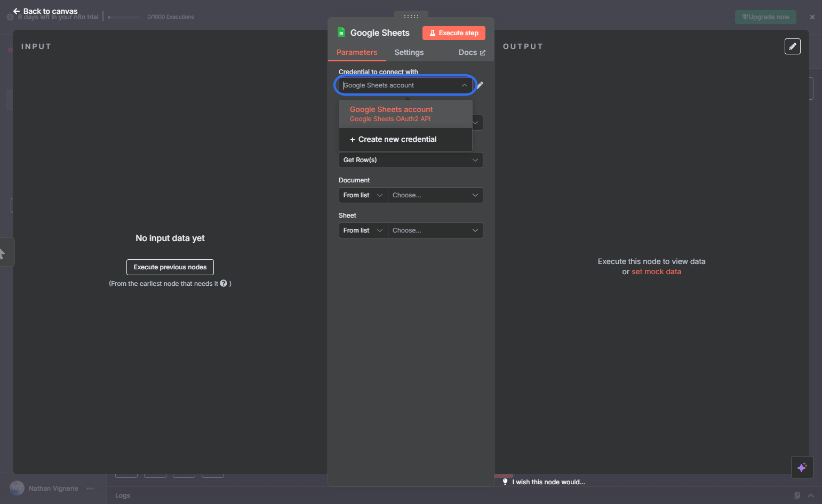
Task: Open the Sheet Choose... dropdown
Action: pos(435,230)
